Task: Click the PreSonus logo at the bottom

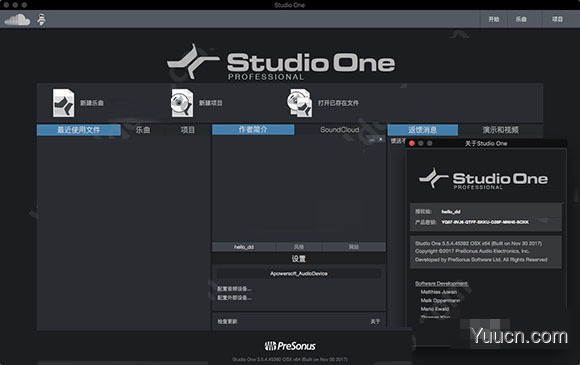Action: pos(290,346)
